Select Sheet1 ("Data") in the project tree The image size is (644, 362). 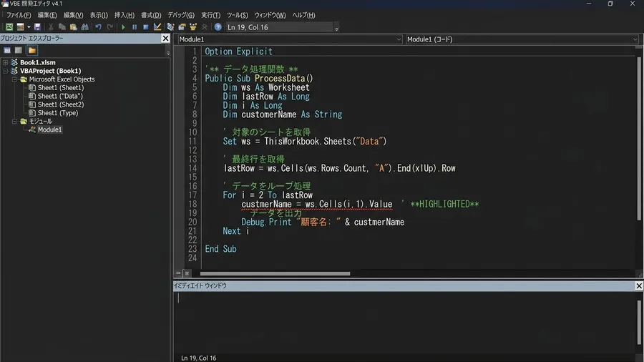point(60,96)
